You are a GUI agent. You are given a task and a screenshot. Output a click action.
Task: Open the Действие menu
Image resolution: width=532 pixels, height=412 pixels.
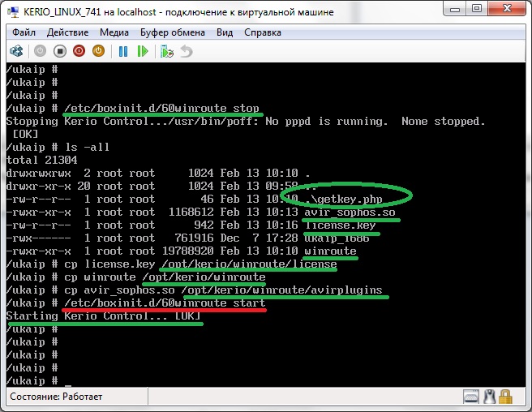tap(68, 32)
